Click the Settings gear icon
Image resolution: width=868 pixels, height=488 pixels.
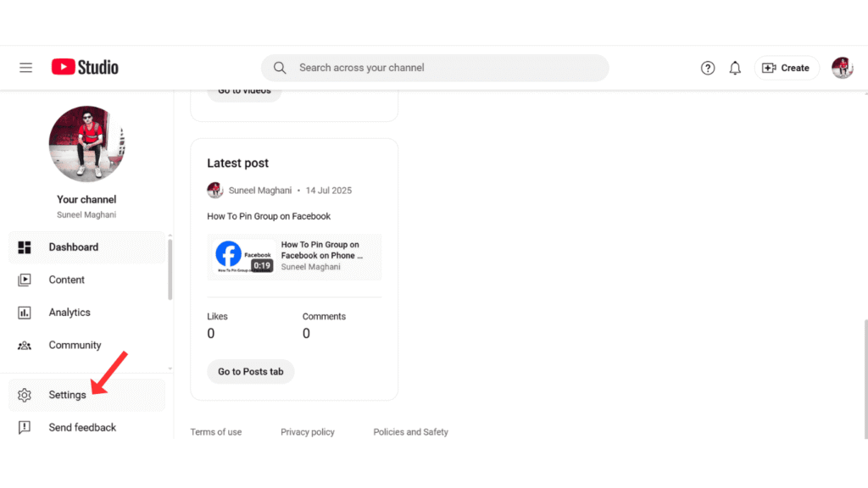(x=25, y=395)
